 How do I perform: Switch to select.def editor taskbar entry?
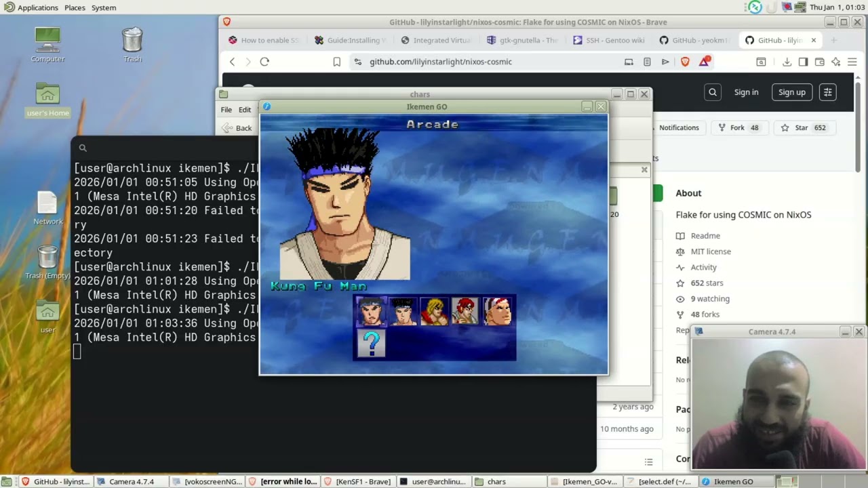tap(659, 481)
